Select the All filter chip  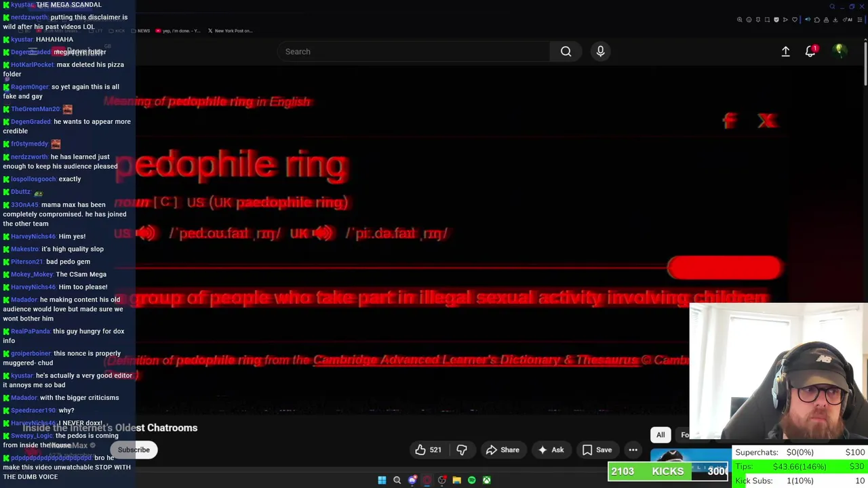[x=660, y=435]
